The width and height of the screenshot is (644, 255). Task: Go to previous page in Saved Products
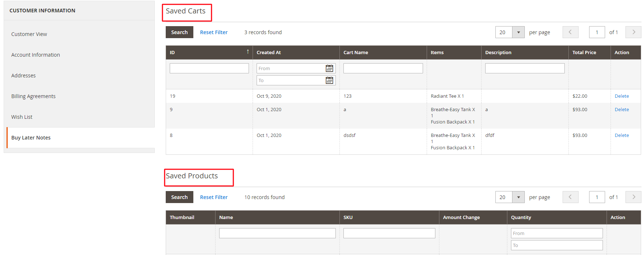[x=570, y=197]
